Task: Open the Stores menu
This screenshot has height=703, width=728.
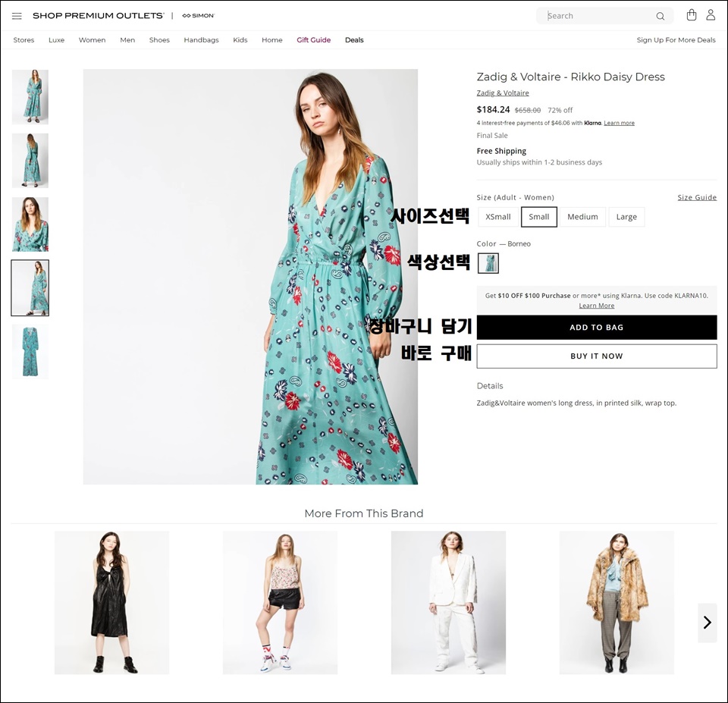Action: [x=24, y=40]
